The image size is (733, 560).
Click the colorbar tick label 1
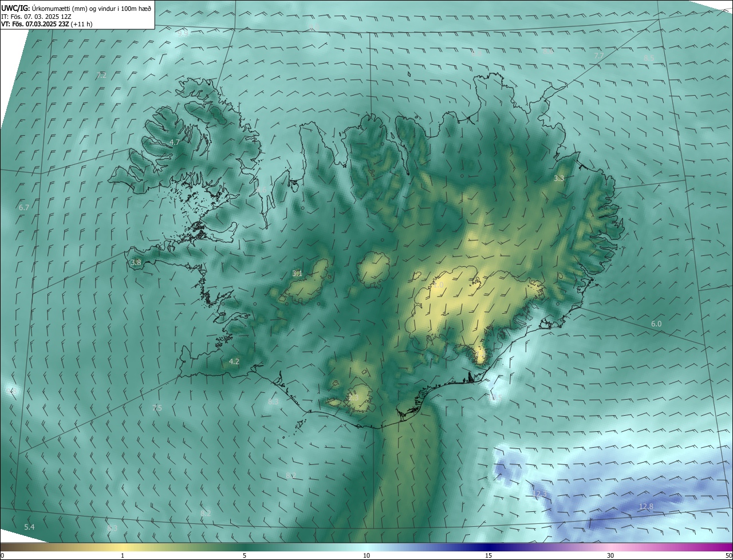tap(123, 555)
